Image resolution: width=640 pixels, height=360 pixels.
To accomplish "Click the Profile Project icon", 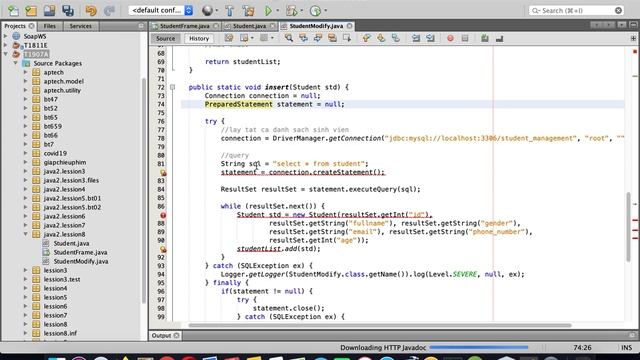I will pos(315,10).
